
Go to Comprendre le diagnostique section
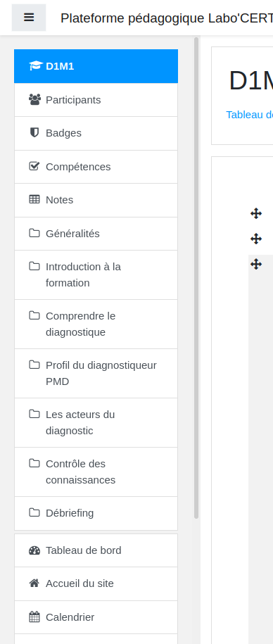coord(96,324)
